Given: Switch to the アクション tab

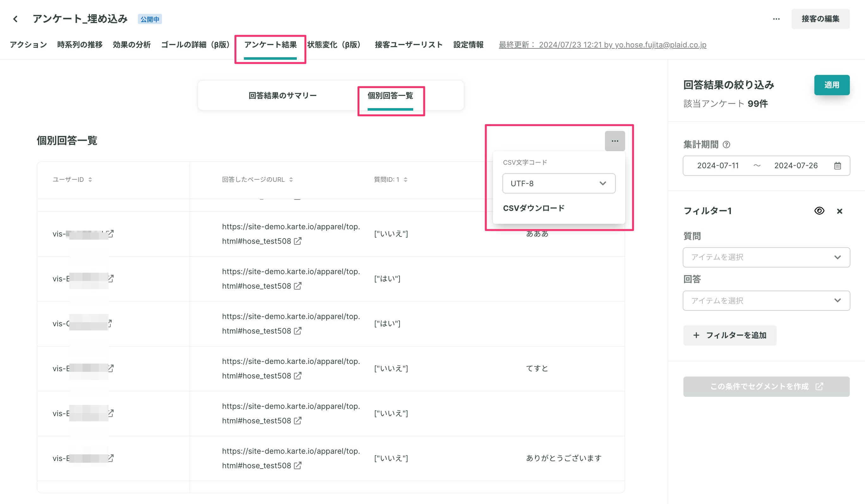Looking at the screenshot, I should (x=28, y=45).
